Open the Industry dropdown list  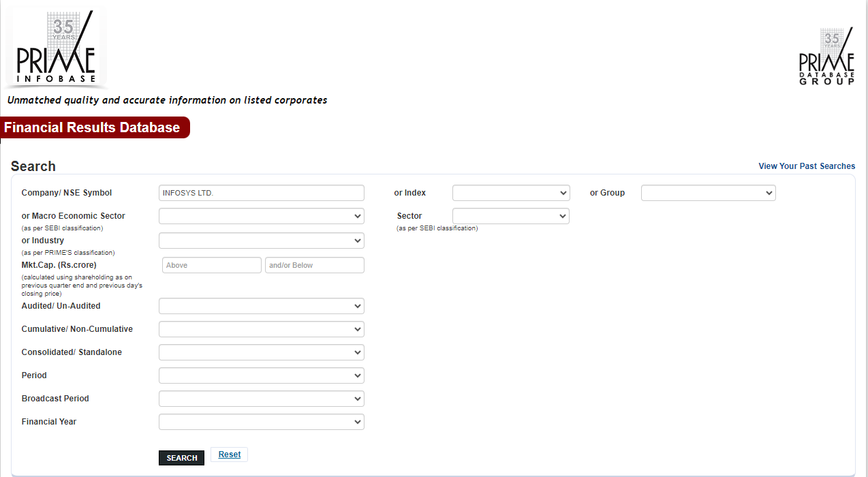(x=261, y=241)
